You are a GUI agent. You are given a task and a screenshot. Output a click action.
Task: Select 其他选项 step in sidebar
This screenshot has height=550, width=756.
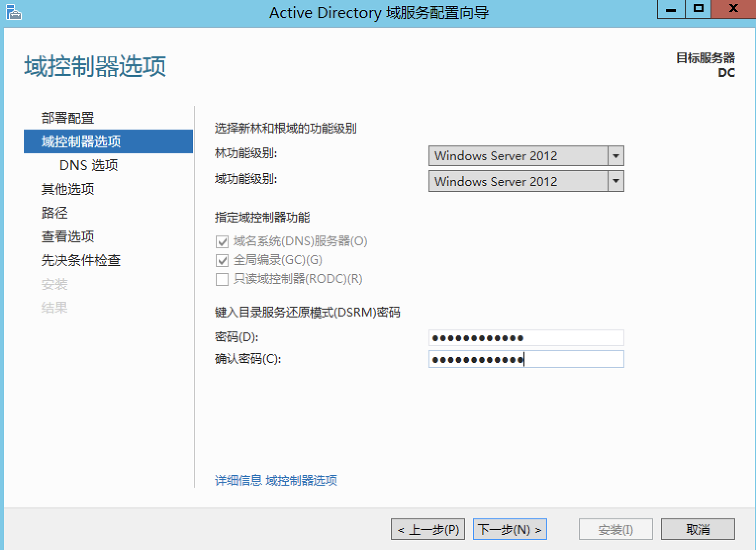68,189
